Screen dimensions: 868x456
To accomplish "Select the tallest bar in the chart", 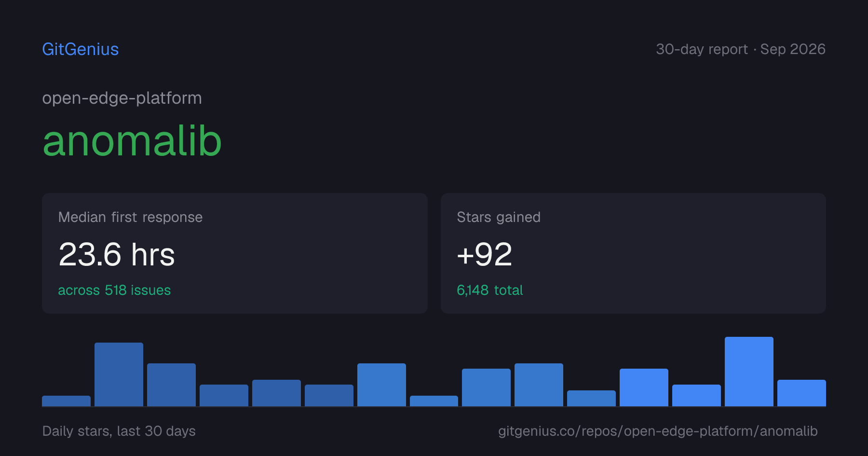I will pos(749,372).
